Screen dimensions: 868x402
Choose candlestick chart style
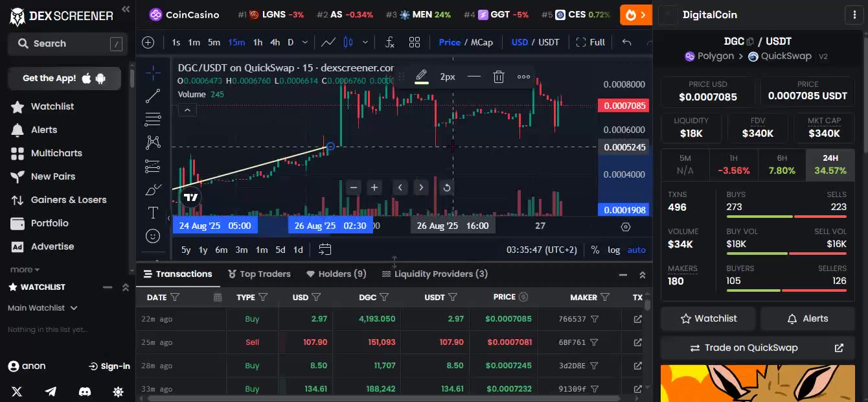coord(348,42)
